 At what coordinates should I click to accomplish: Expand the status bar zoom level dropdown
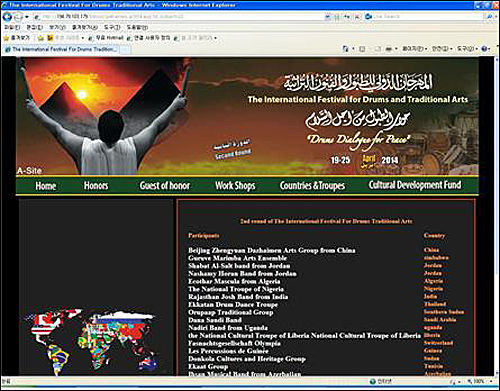click(491, 381)
